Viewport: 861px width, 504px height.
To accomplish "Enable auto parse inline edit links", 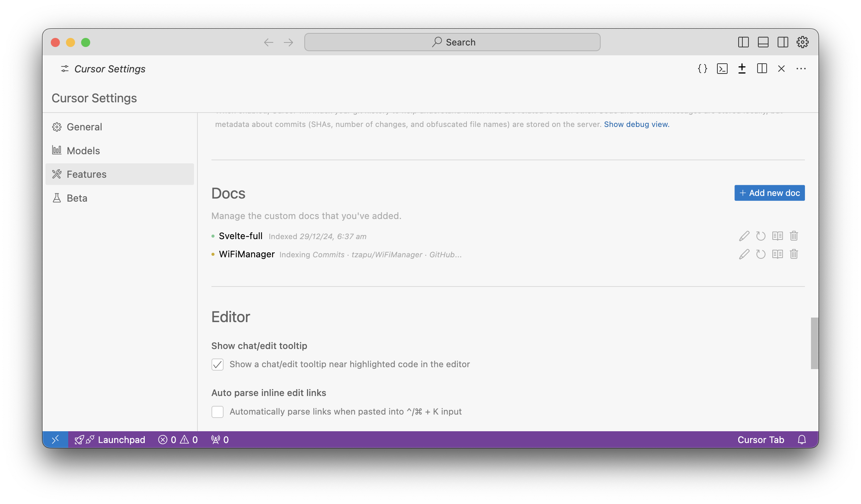I will [218, 412].
